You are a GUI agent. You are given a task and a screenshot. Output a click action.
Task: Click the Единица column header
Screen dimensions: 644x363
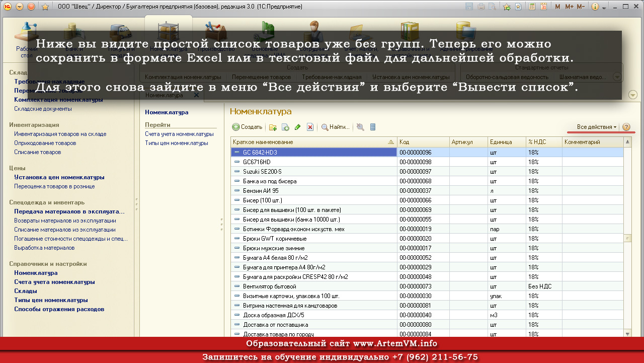tap(507, 142)
